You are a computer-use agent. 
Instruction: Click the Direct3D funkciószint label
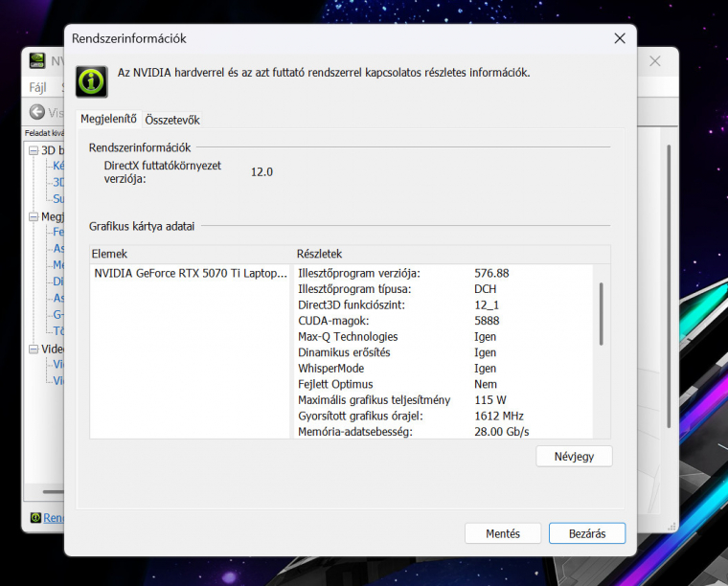pos(352,304)
